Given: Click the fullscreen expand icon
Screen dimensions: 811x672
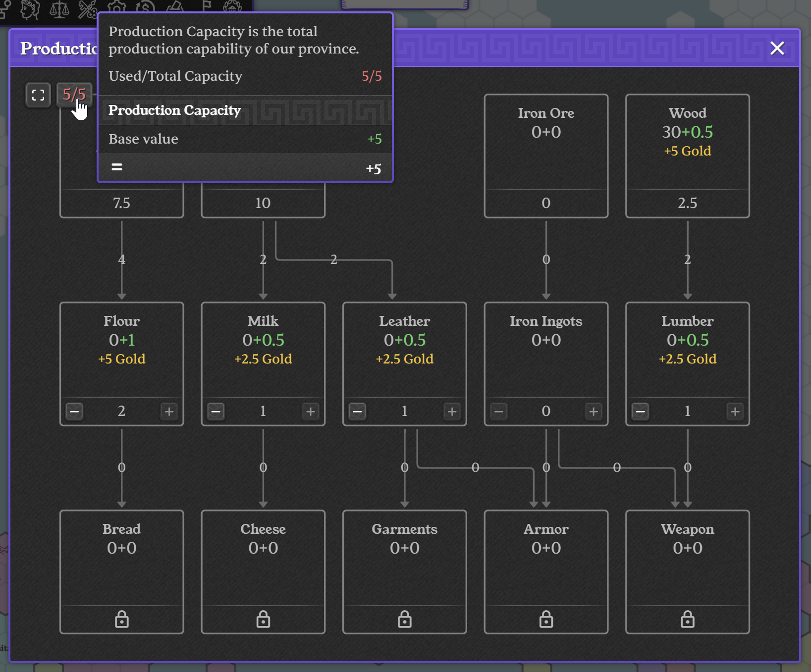Looking at the screenshot, I should pos(38,95).
